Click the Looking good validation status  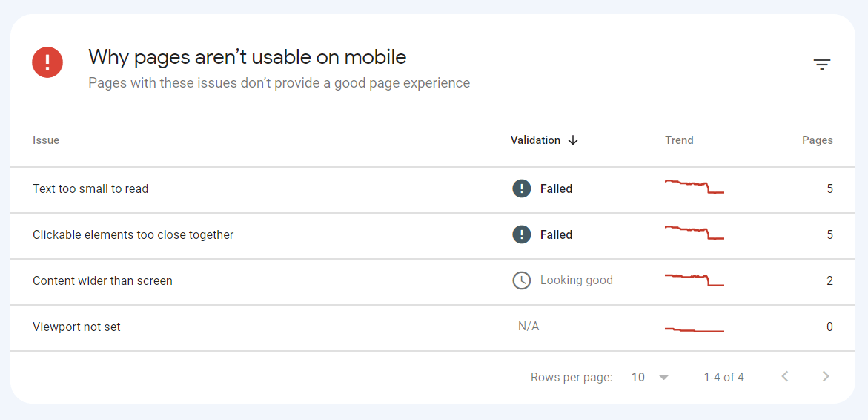pos(576,280)
